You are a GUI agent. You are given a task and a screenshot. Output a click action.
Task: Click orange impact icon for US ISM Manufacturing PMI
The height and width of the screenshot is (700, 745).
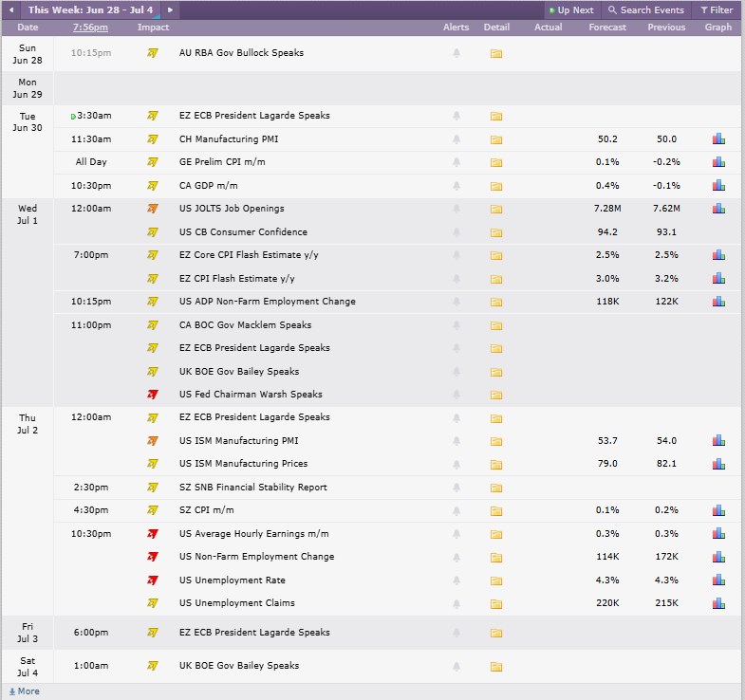[153, 441]
